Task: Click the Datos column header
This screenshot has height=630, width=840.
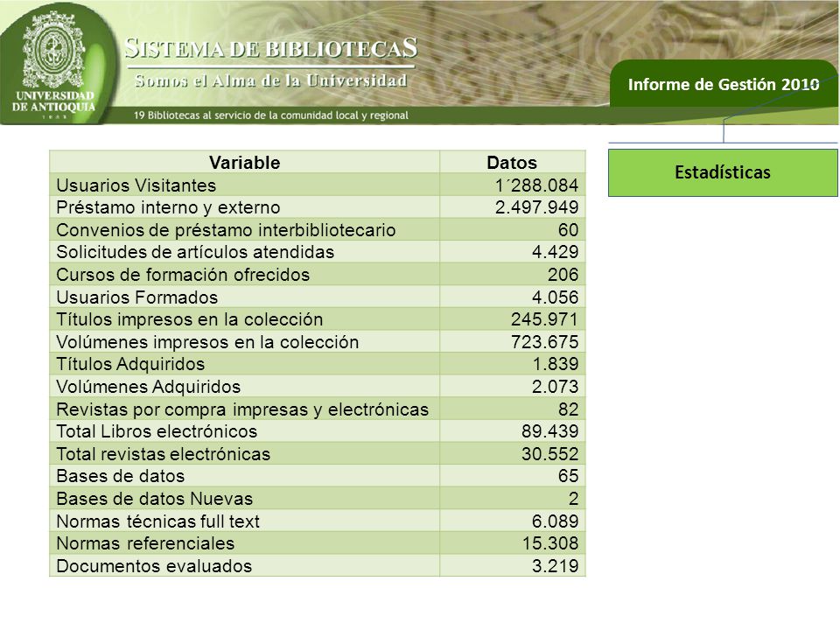Action: pos(512,163)
